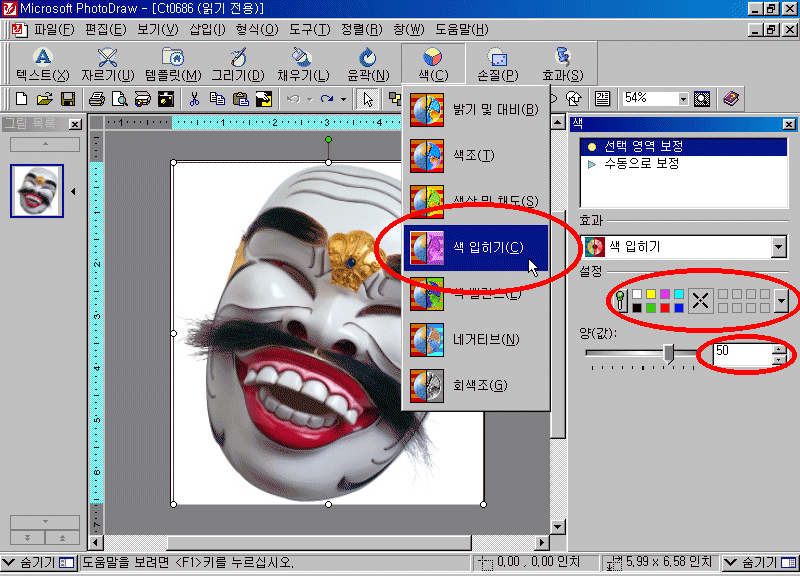The image size is (800, 576).
Task: Click the redo arrow icon
Action: tap(327, 99)
